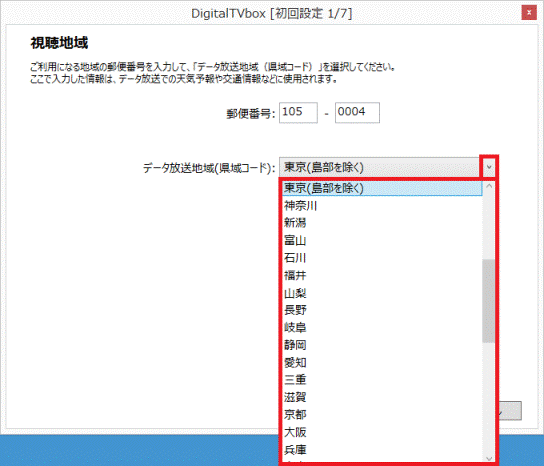This screenshot has width=544, height=466.
Task: Click the first postal code field 105
Action: pos(298,112)
